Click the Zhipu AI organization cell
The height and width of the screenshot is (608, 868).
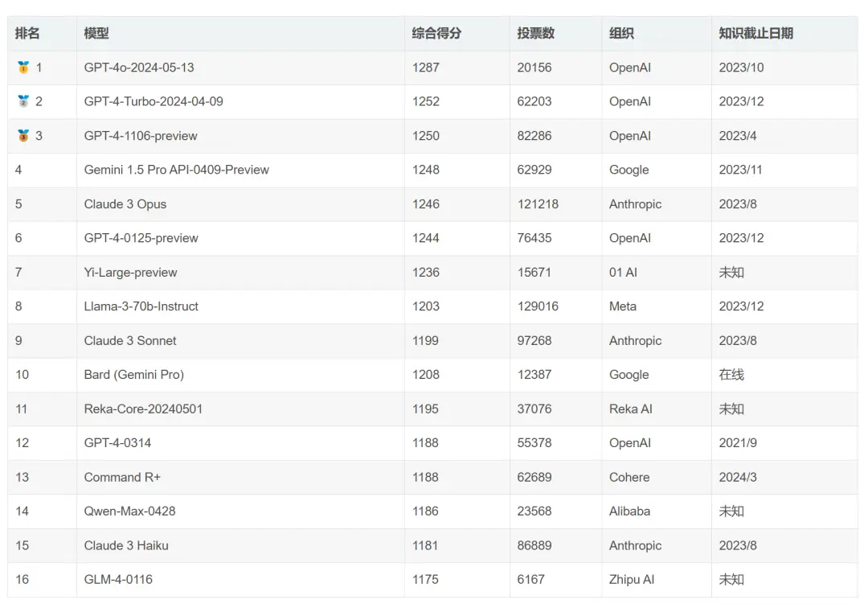[x=631, y=580]
